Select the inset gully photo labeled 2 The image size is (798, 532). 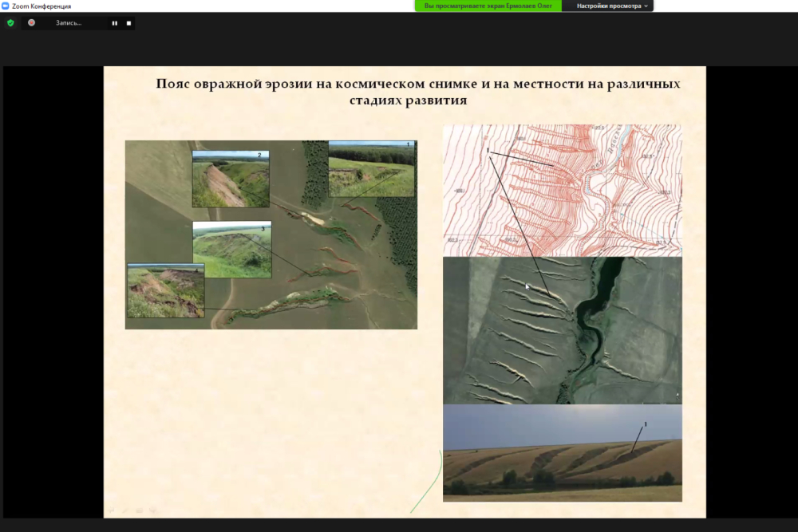coord(231,179)
